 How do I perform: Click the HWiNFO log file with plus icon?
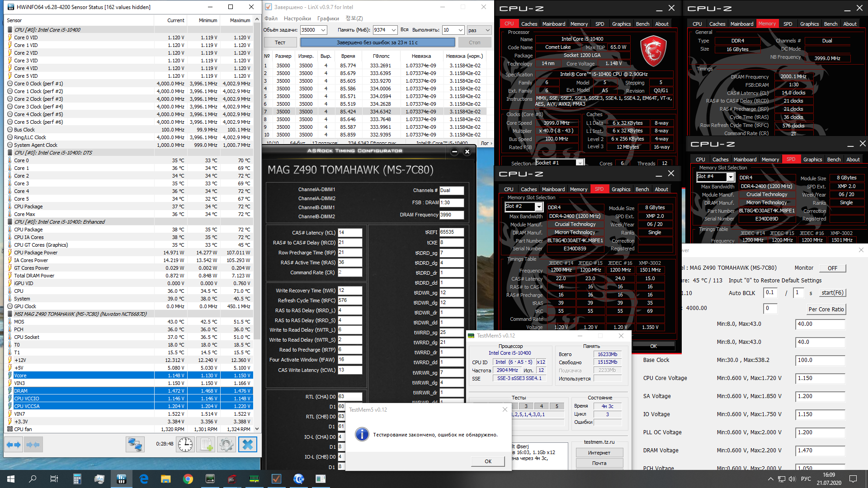[206, 445]
